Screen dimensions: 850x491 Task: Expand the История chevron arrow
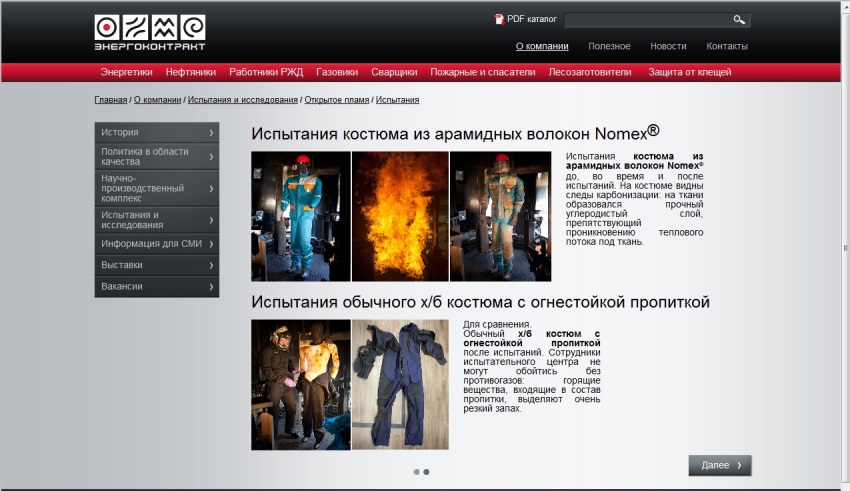211,133
